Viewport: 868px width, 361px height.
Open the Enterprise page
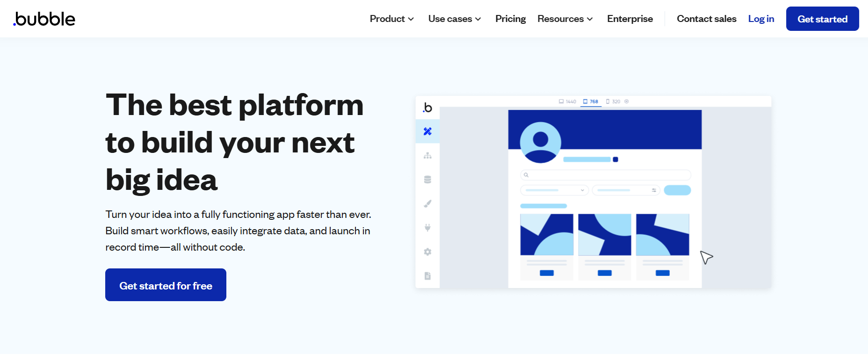630,19
